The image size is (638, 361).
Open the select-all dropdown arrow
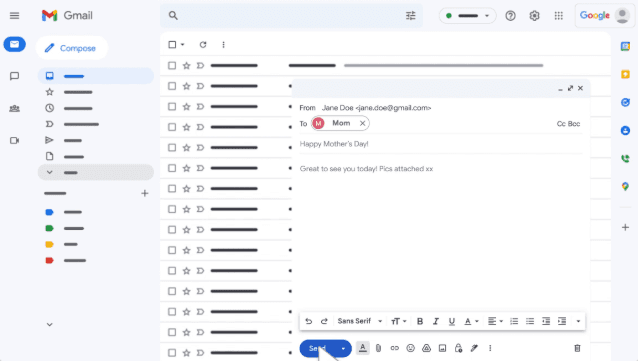tap(182, 44)
